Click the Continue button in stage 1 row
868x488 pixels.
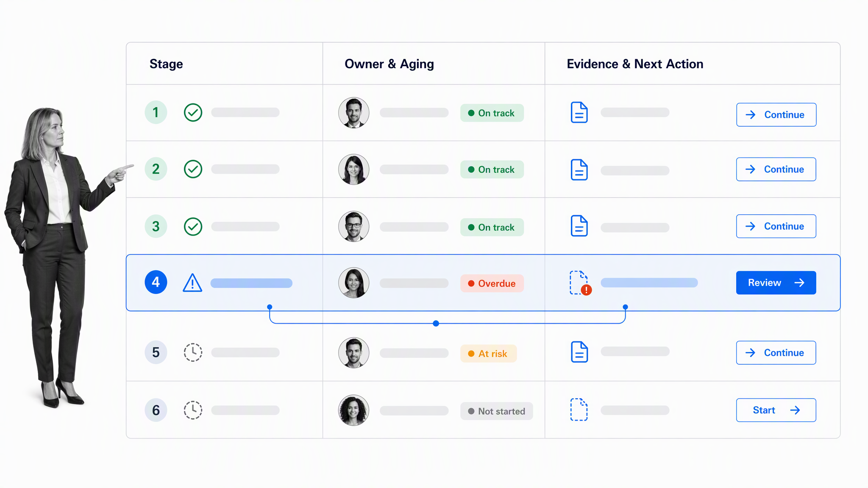[x=776, y=115]
